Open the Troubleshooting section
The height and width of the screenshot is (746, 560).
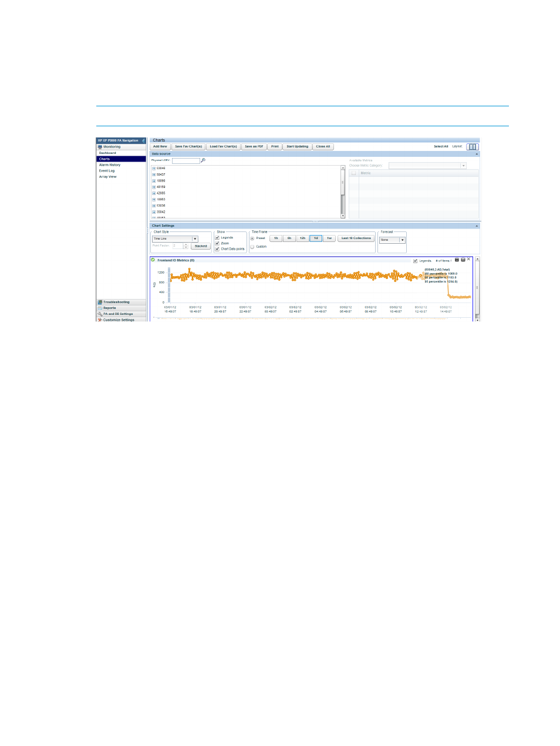[122, 302]
